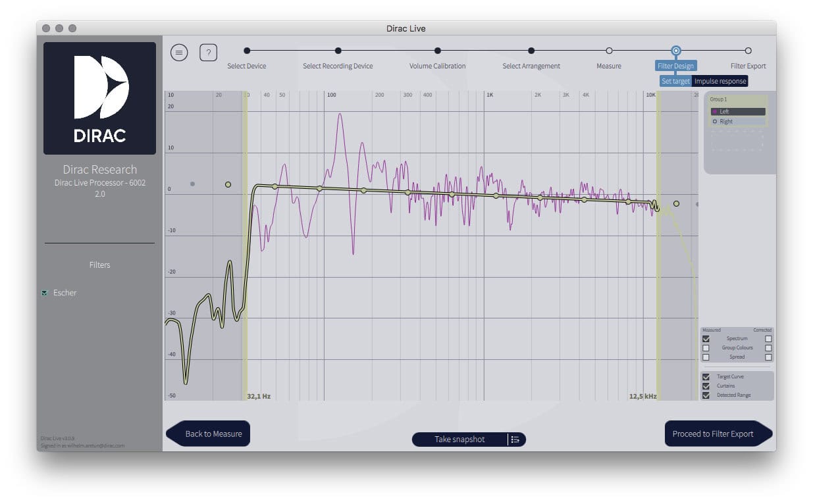Viewport: 813px width, 504px height.
Task: Click the Dirac Live Processor - 6002 text
Action: tap(100, 183)
